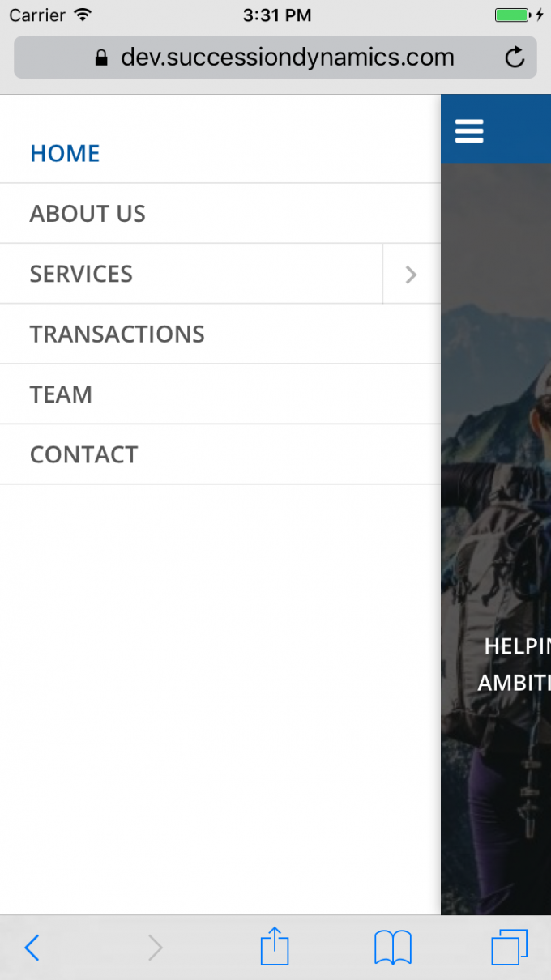Tap the dev.successiondynamics.com address field
The height and width of the screenshot is (980, 551).
(x=275, y=58)
